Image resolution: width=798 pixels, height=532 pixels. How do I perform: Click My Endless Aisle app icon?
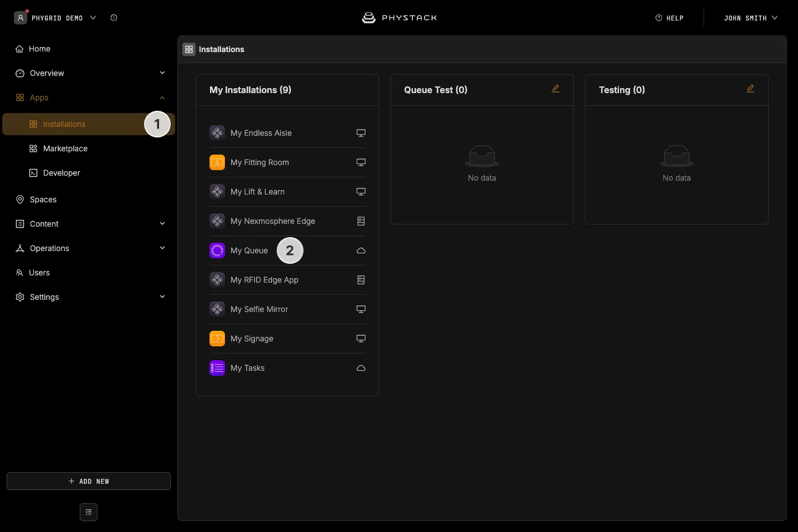pyautogui.click(x=217, y=133)
